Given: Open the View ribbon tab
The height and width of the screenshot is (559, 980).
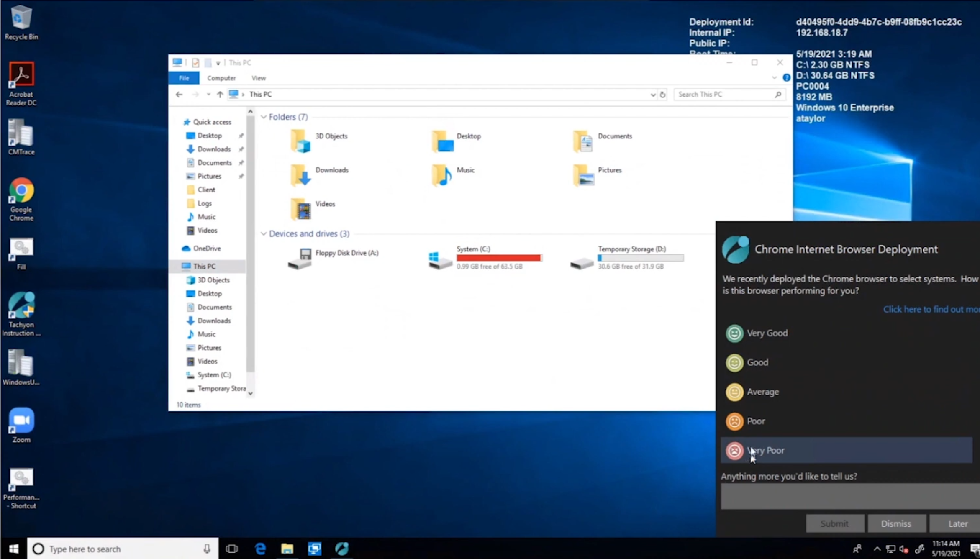Looking at the screenshot, I should coord(259,78).
